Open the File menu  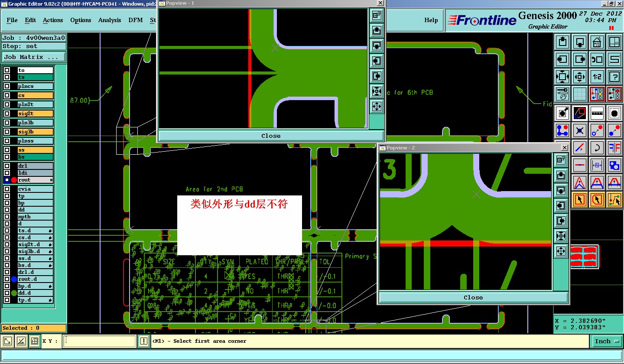tap(12, 20)
